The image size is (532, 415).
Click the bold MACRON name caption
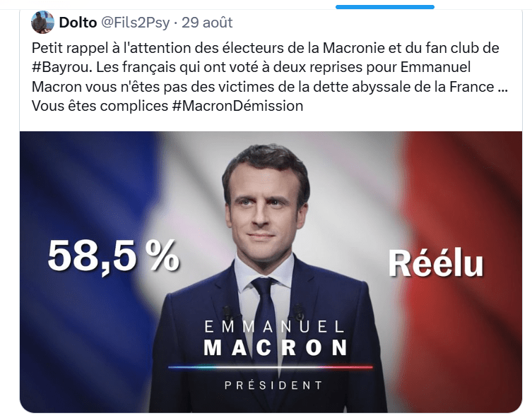[275, 347]
